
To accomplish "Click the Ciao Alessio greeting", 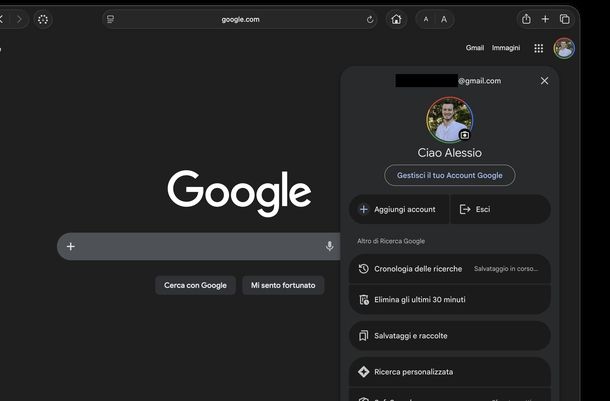I will point(450,152).
